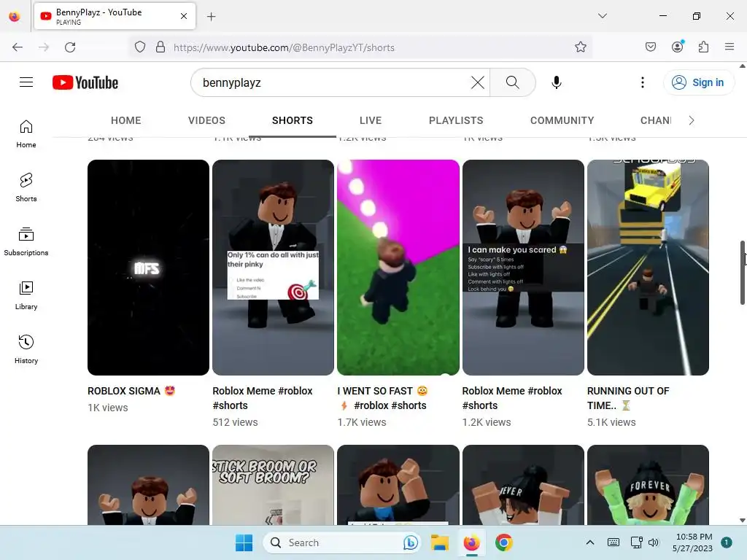Screen dimensions: 747x560
Task: Open Home in the left sidebar
Action: 26,134
